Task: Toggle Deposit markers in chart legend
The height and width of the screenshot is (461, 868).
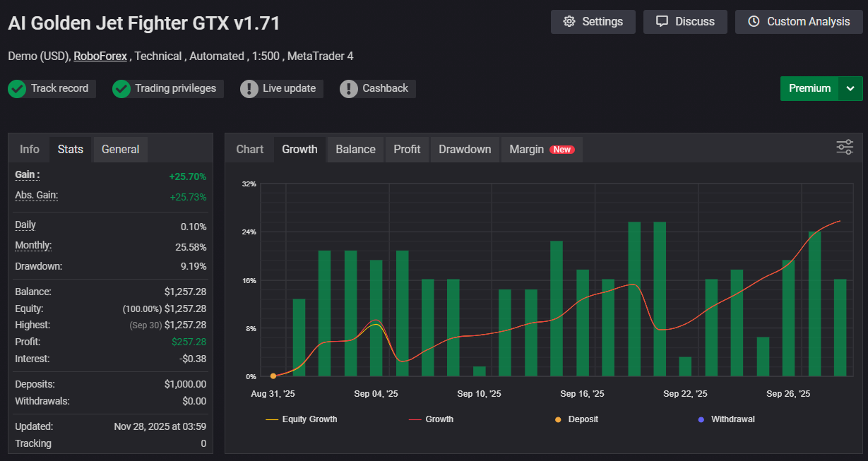Action: pyautogui.click(x=576, y=419)
